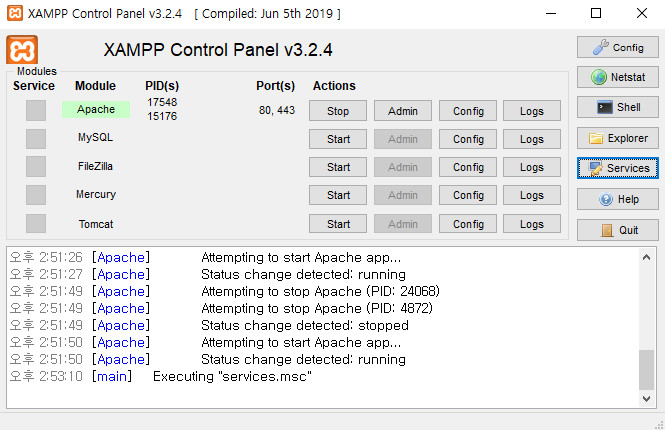Viewport: 665px width, 430px height.
Task: Open Windows Services button
Action: pyautogui.click(x=618, y=168)
